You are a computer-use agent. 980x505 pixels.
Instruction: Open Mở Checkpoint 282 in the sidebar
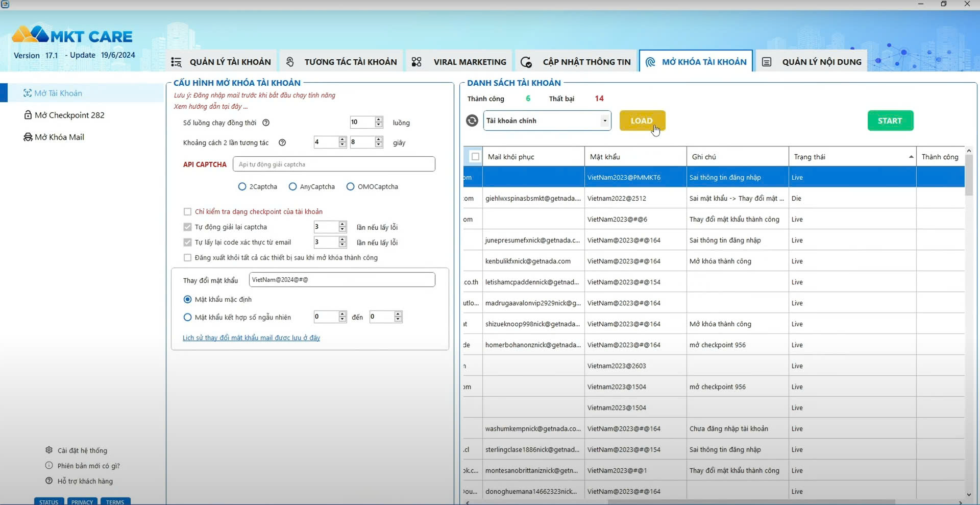69,115
